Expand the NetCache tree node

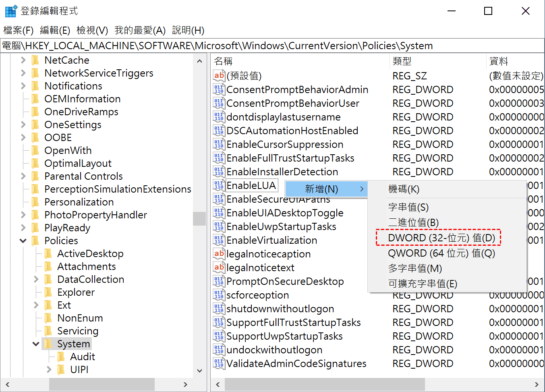[x=23, y=60]
